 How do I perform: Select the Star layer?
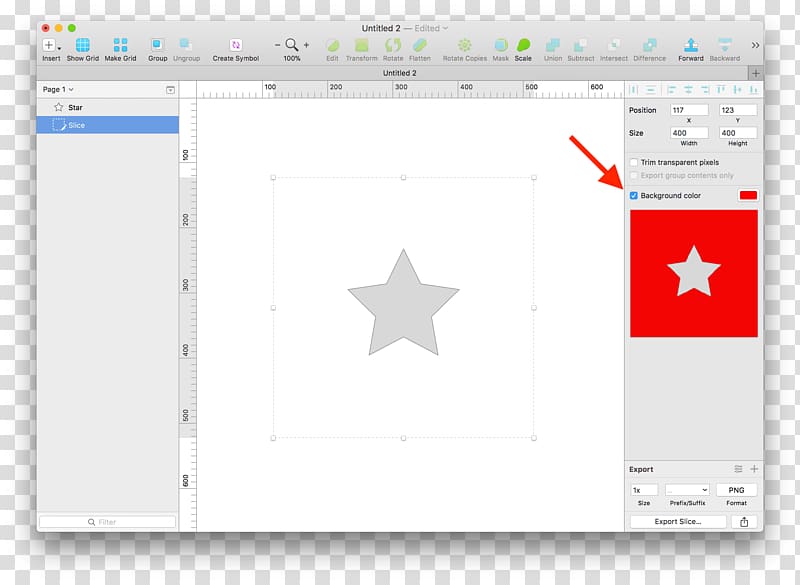(108, 108)
